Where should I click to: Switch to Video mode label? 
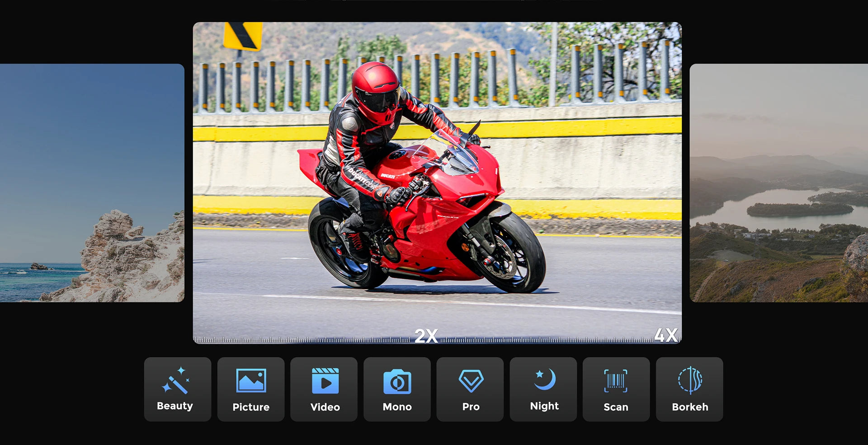click(325, 407)
